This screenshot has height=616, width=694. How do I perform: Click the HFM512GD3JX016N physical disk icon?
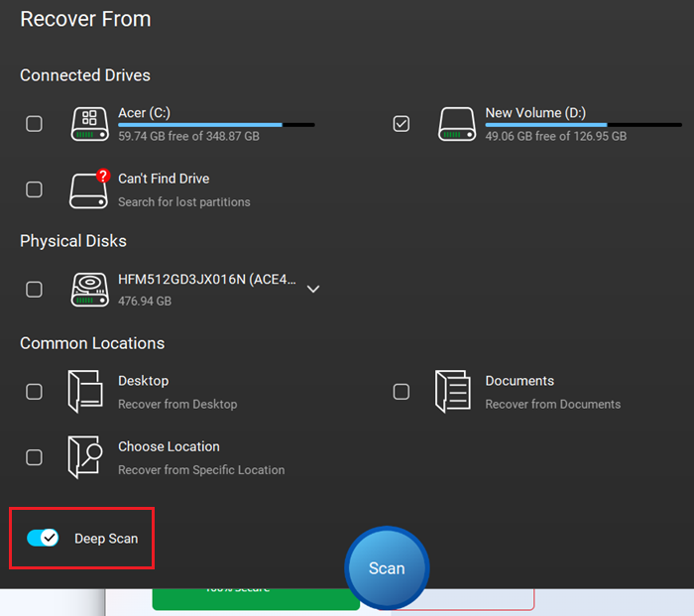pos(90,290)
